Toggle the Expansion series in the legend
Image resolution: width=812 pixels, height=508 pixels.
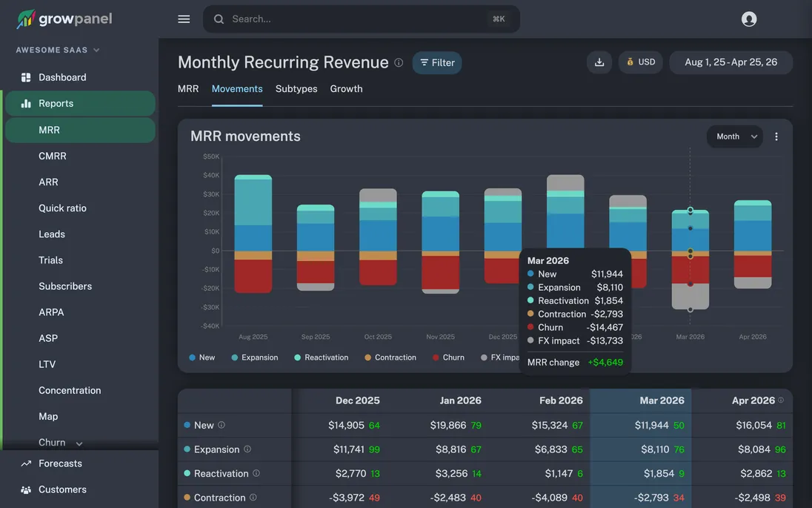pyautogui.click(x=254, y=357)
